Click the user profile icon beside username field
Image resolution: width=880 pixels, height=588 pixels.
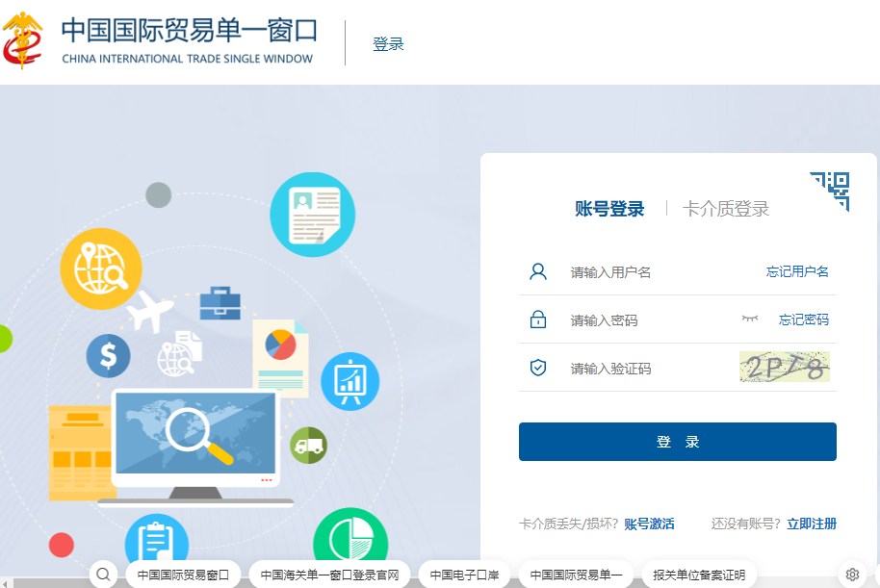pos(538,271)
